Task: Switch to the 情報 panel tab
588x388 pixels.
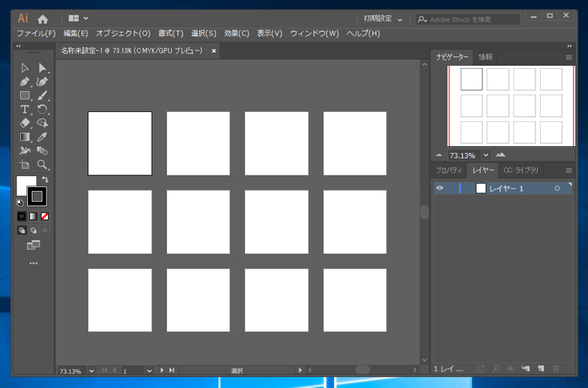Action: [485, 57]
